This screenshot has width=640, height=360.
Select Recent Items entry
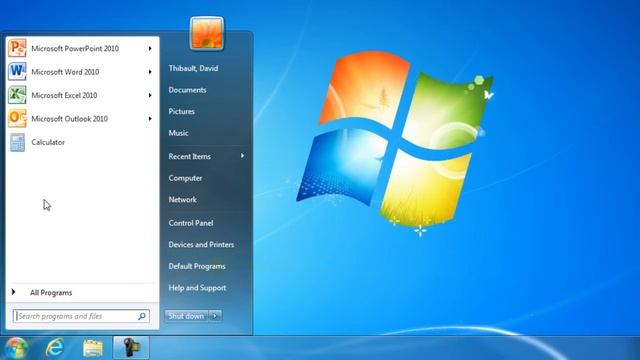click(x=189, y=156)
